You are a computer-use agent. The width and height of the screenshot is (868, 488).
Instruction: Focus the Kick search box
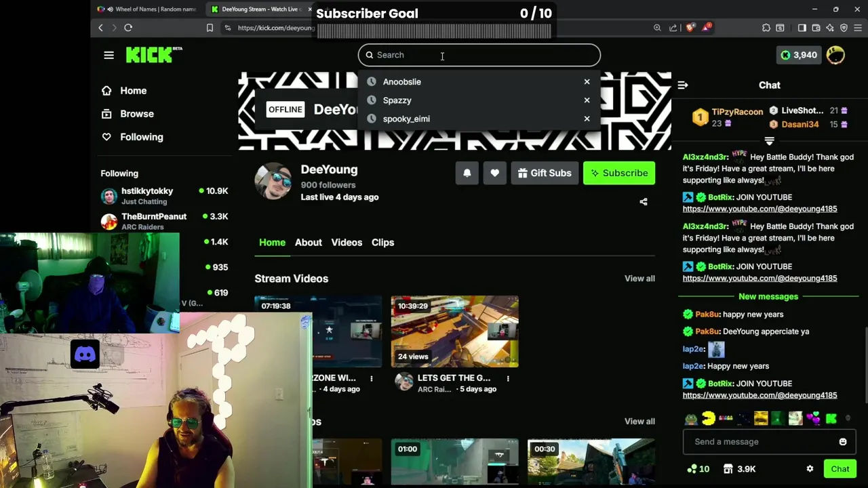coord(479,55)
